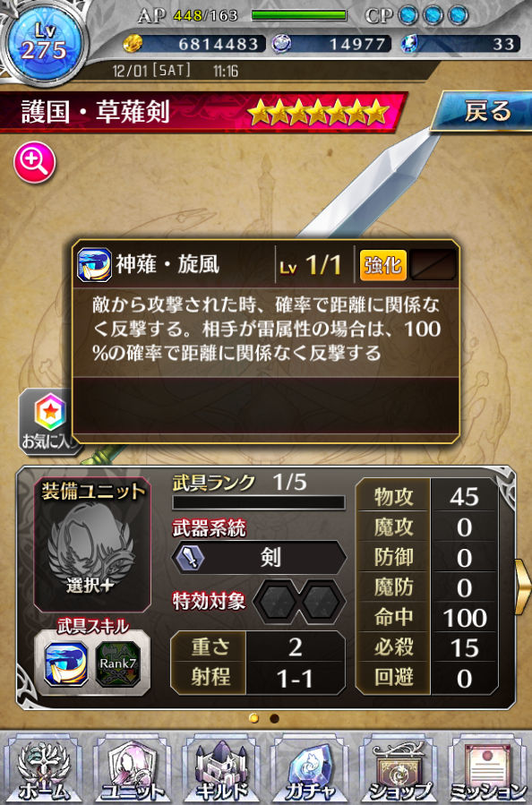The height and width of the screenshot is (805, 532).
Task: Switch to the second page dot
Action: [274, 718]
